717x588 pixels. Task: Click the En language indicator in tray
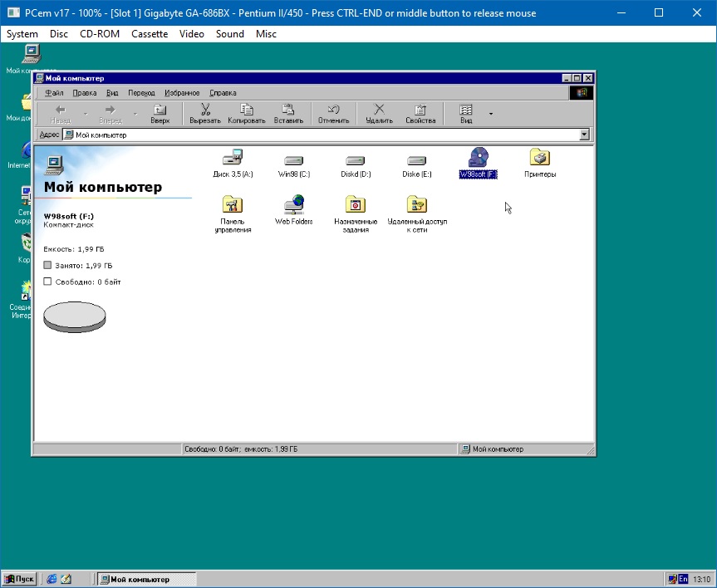click(x=682, y=579)
